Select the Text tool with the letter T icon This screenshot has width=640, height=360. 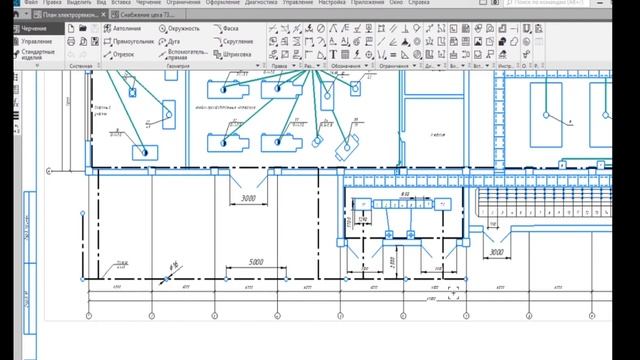click(x=333, y=54)
